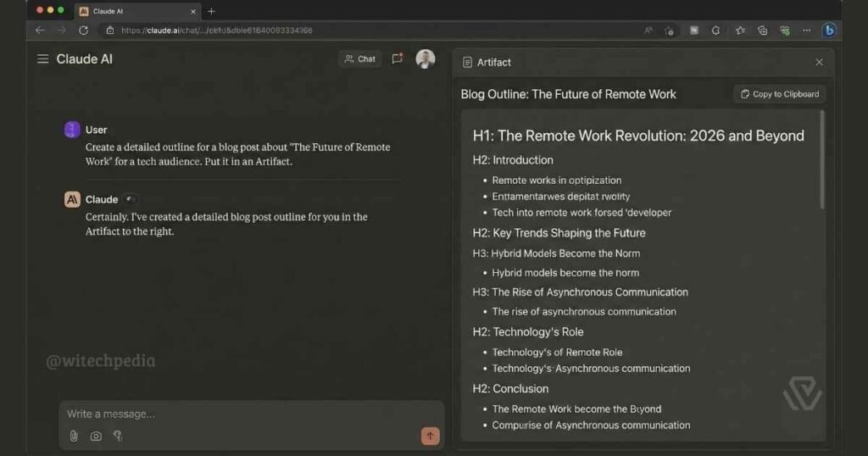Go back with the browser back arrow
Image resolution: width=868 pixels, height=456 pixels.
pyautogui.click(x=39, y=31)
